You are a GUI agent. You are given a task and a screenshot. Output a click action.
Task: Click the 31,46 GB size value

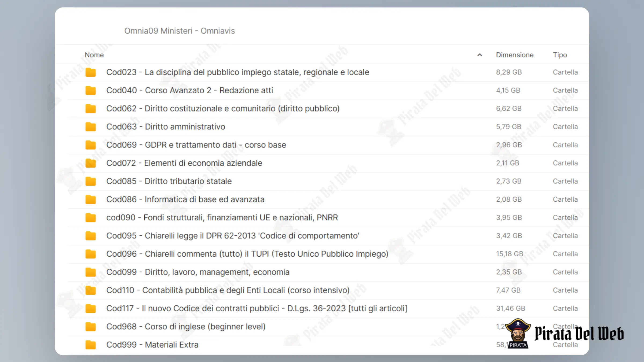(x=510, y=308)
